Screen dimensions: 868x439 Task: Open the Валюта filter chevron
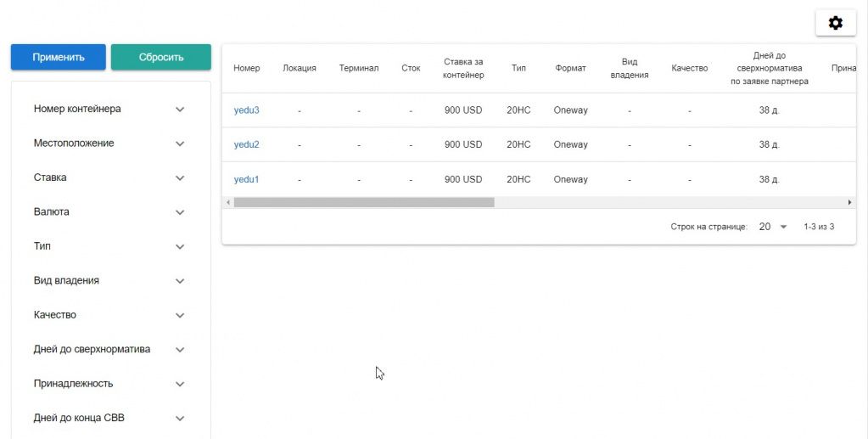(179, 212)
